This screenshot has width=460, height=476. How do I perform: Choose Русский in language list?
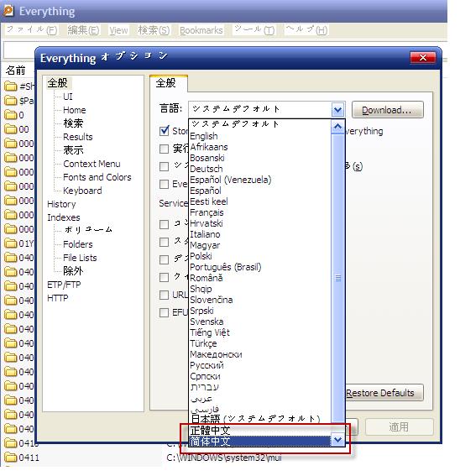coord(206,365)
